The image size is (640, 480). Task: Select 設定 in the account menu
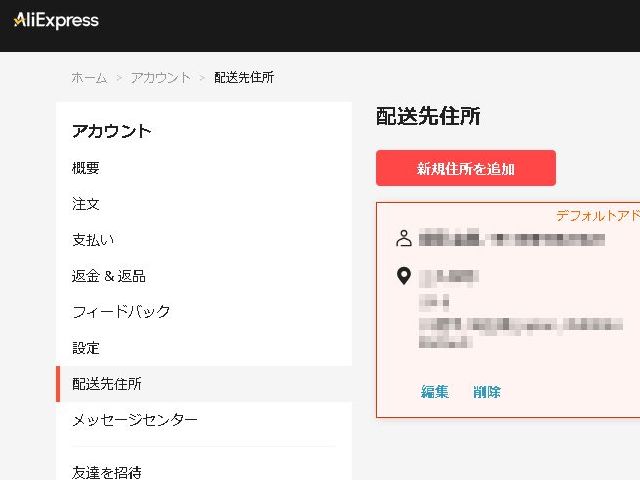coord(86,348)
